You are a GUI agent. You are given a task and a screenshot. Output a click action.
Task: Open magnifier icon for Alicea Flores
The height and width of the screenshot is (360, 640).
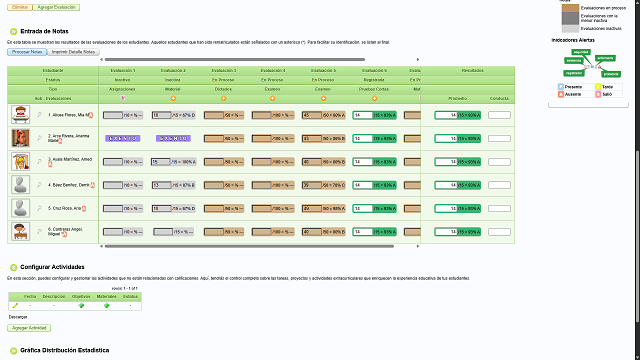tap(40, 115)
